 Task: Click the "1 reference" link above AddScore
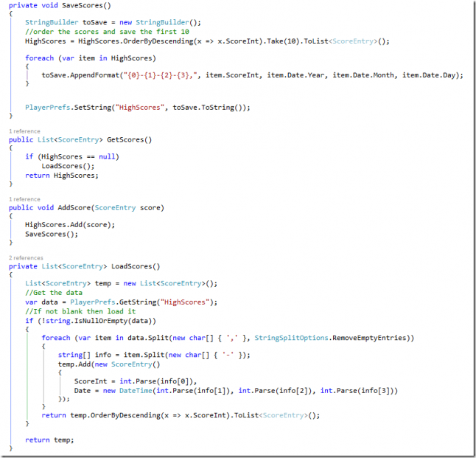click(x=24, y=198)
